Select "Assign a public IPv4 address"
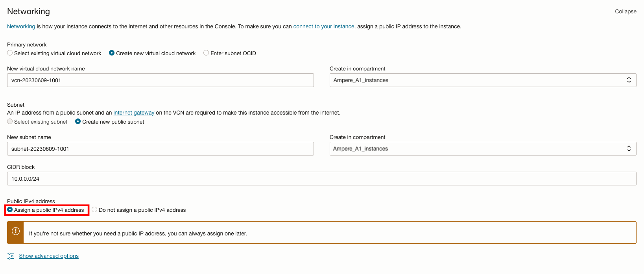 click(x=9, y=210)
